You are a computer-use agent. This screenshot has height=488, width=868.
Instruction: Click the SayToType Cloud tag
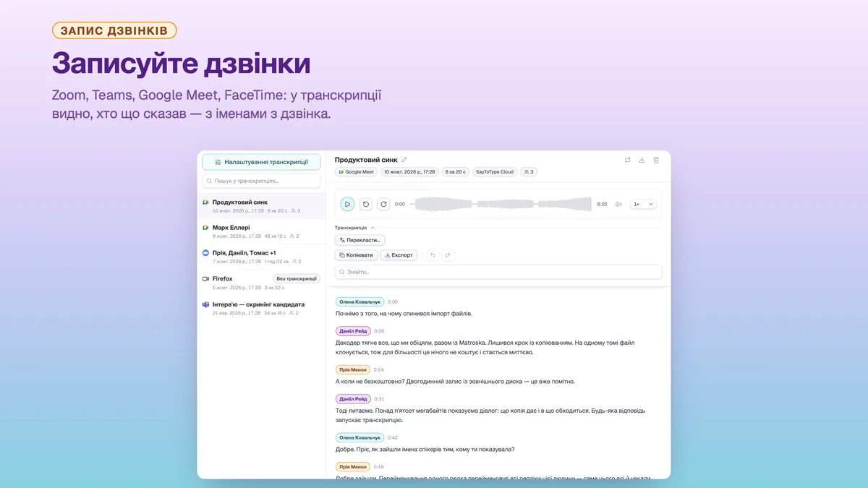click(494, 172)
